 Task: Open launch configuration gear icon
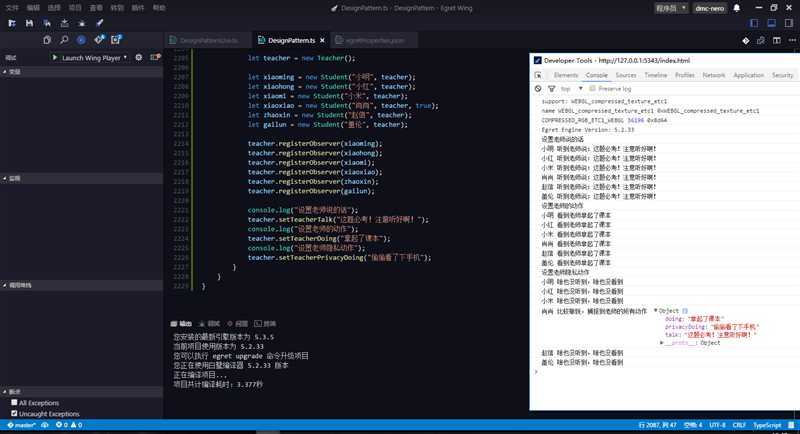pyautogui.click(x=139, y=58)
